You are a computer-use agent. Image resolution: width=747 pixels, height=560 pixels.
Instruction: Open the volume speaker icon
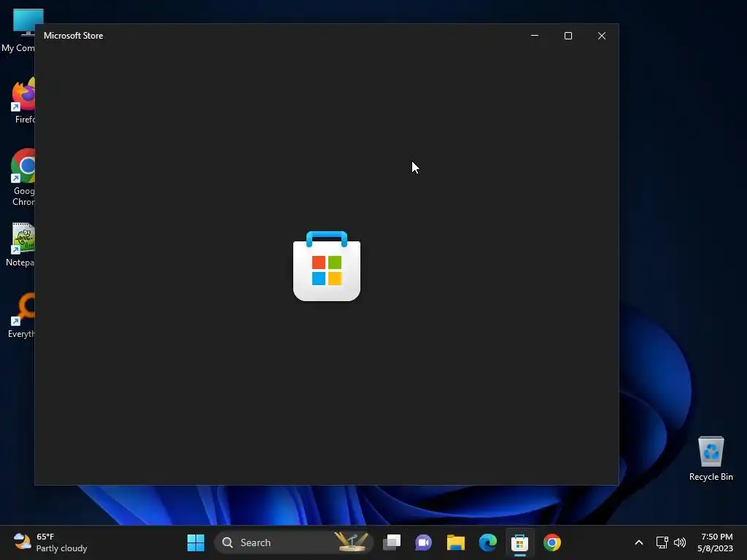click(680, 542)
